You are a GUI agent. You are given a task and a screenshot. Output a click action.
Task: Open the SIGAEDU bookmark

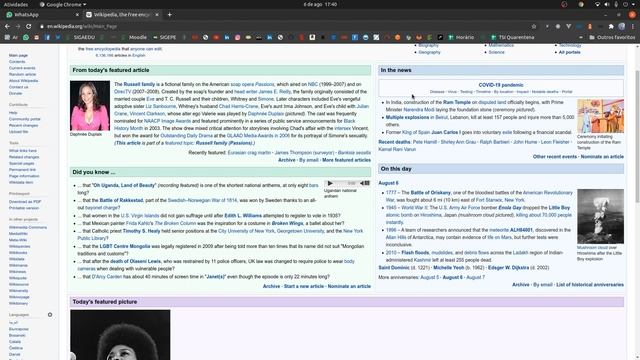coord(80,37)
